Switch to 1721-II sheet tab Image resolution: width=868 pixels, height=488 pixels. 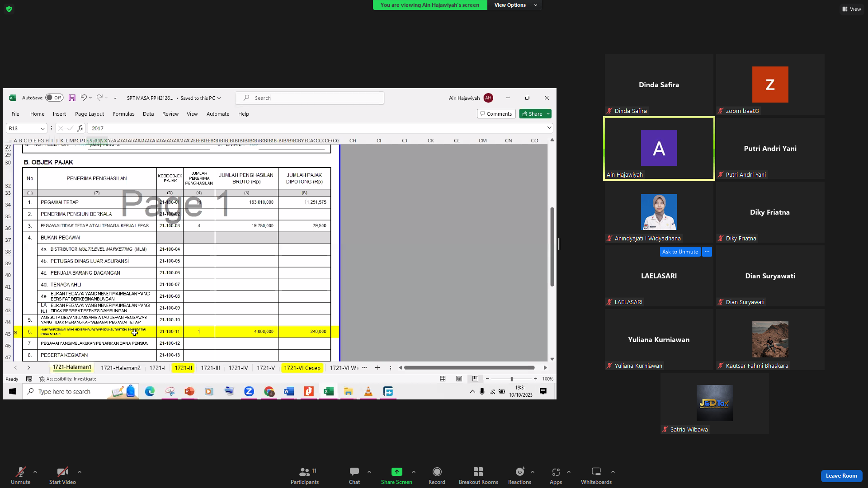point(184,368)
